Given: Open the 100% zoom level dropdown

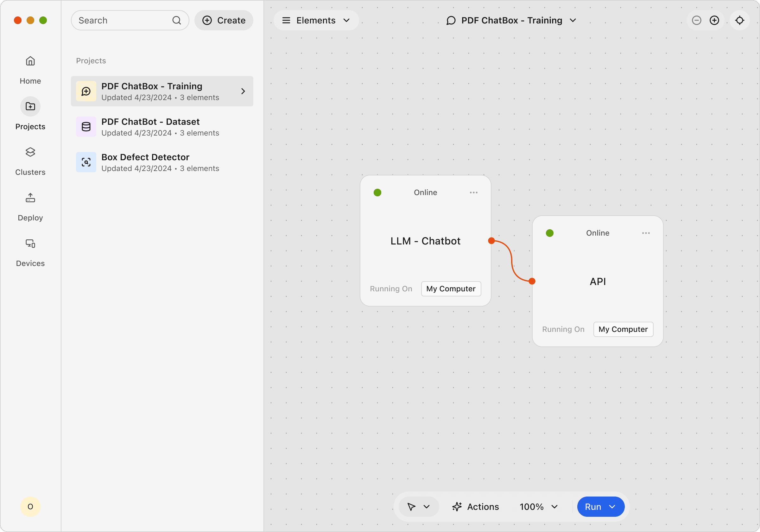Looking at the screenshot, I should click(539, 507).
